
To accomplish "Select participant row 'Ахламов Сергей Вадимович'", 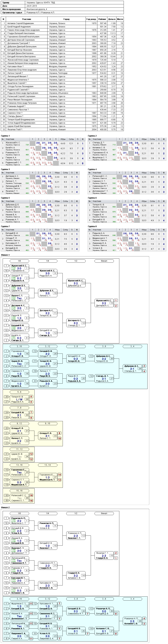I will [62, 23].
